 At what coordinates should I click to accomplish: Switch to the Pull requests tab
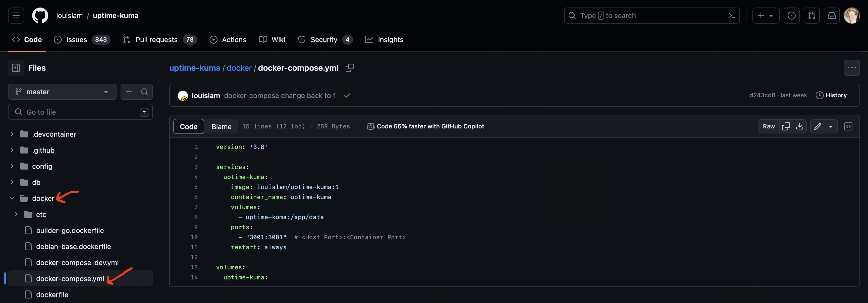click(160, 39)
